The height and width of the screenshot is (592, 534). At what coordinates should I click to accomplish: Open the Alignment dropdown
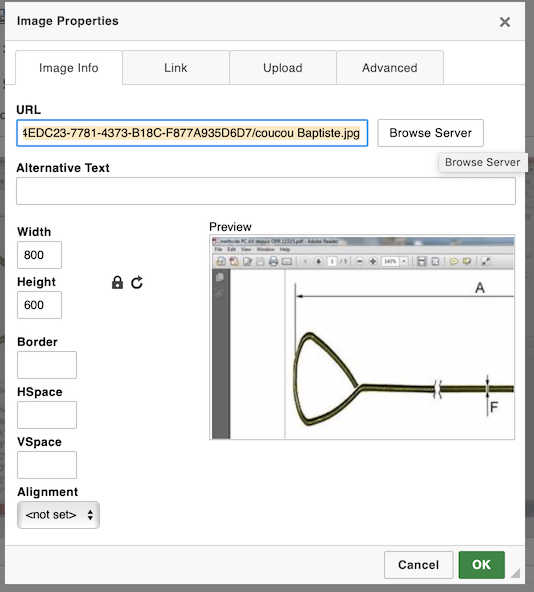click(x=58, y=515)
